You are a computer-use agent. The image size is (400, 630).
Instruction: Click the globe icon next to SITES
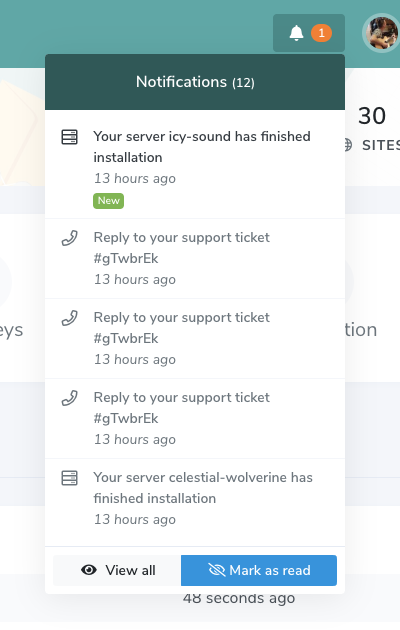tap(348, 145)
